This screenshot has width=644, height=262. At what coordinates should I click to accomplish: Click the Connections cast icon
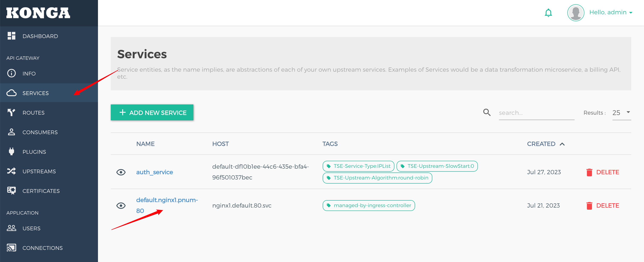11,248
